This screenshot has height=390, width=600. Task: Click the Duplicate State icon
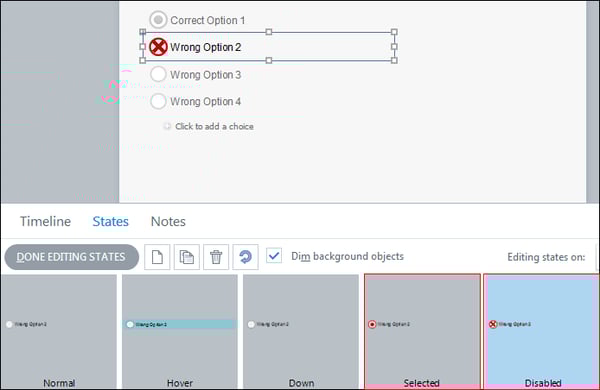point(187,257)
